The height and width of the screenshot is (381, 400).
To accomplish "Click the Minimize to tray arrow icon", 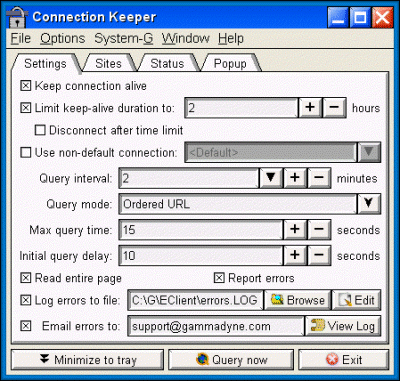I will click(44, 359).
